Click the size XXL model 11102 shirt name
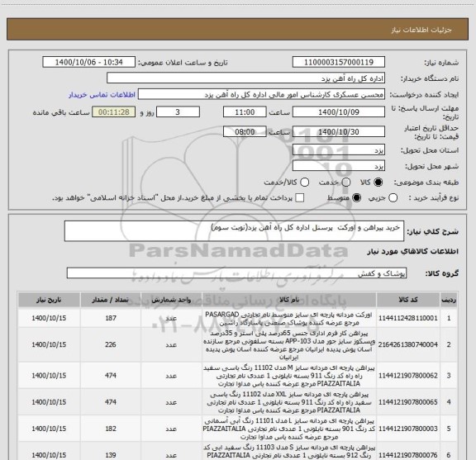The height and width of the screenshot is (460, 476). tap(288, 402)
